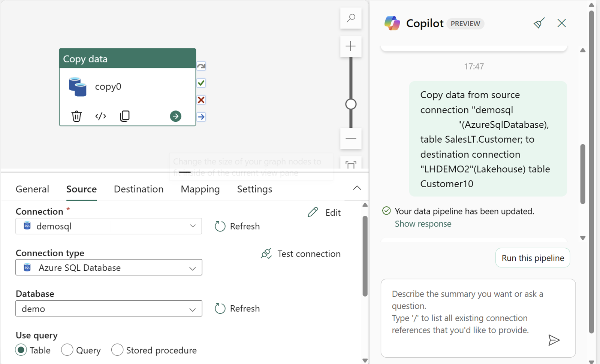
Task: Click the Copilot PREVIEW badge
Action: 465,24
